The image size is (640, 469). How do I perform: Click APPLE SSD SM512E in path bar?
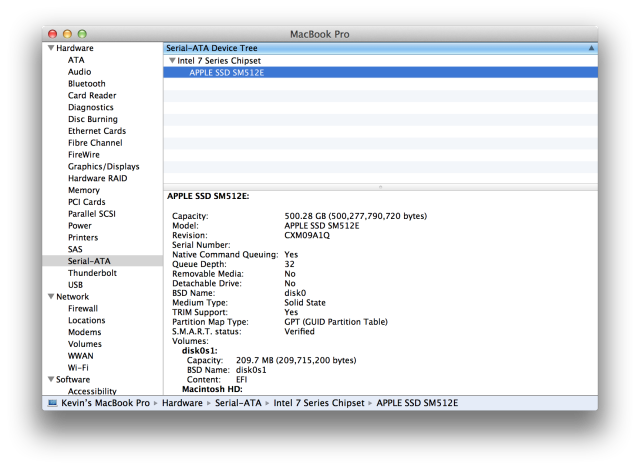[x=417, y=403]
